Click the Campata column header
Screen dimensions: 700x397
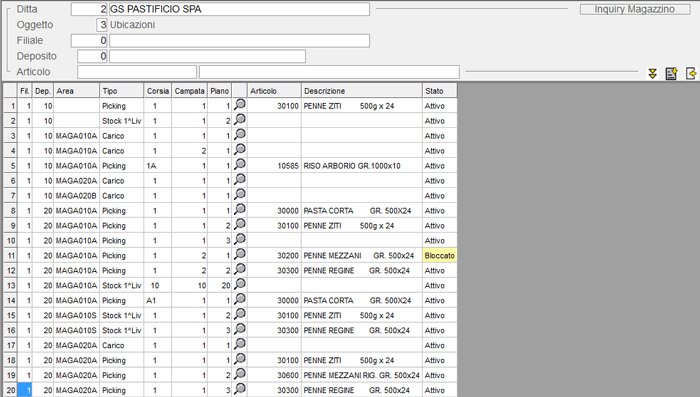(x=190, y=91)
